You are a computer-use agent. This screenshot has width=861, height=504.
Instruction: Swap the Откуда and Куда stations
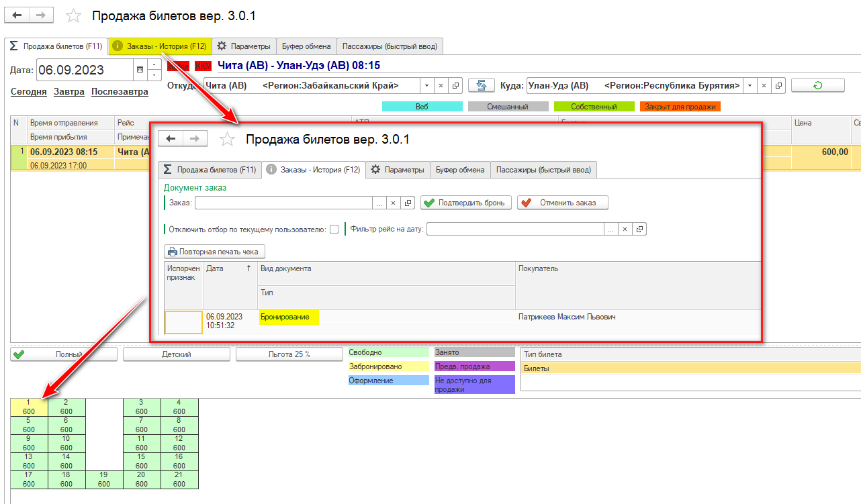coord(481,86)
